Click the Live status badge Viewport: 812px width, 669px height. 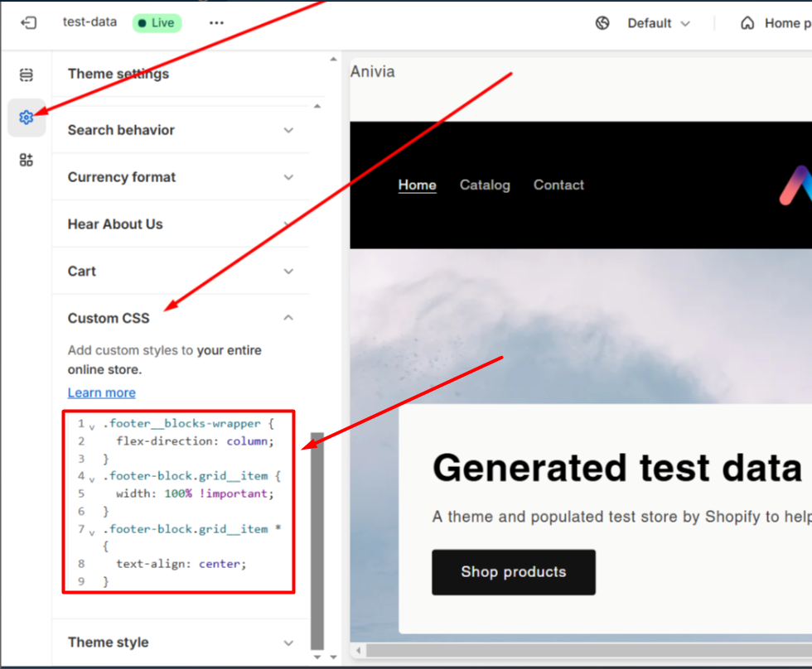coord(157,22)
